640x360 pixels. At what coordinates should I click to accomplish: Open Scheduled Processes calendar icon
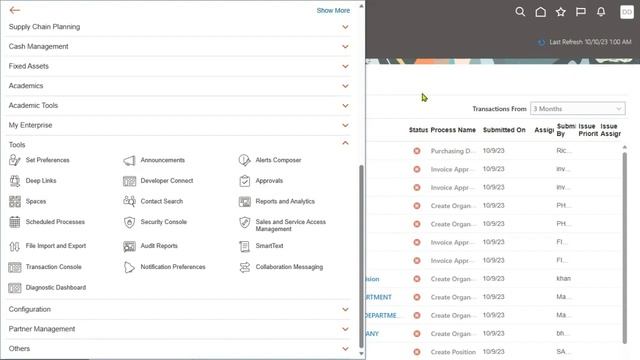[15, 222]
